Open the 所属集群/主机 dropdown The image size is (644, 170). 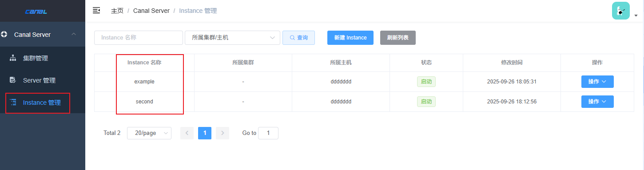pos(232,38)
